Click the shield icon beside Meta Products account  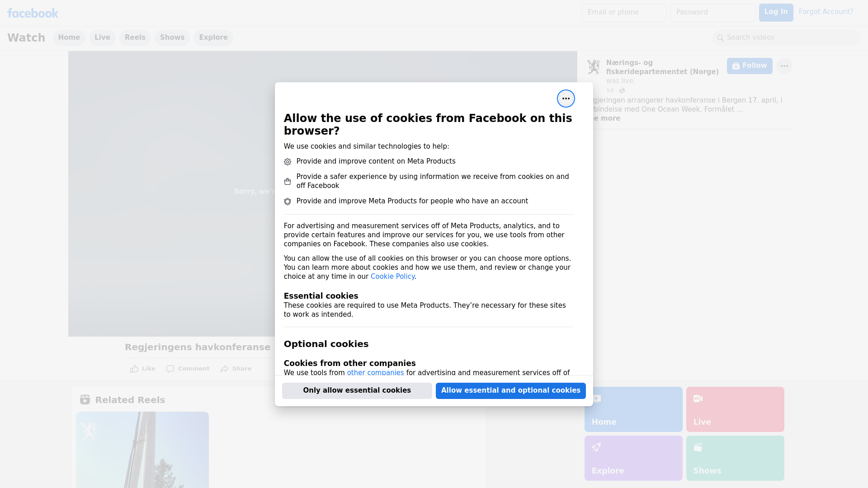pyautogui.click(x=288, y=202)
